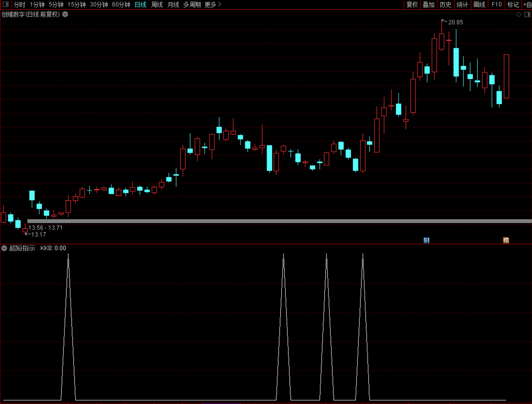The height and width of the screenshot is (404, 532).
Task: Open the F10 company info
Action: click(497, 5)
